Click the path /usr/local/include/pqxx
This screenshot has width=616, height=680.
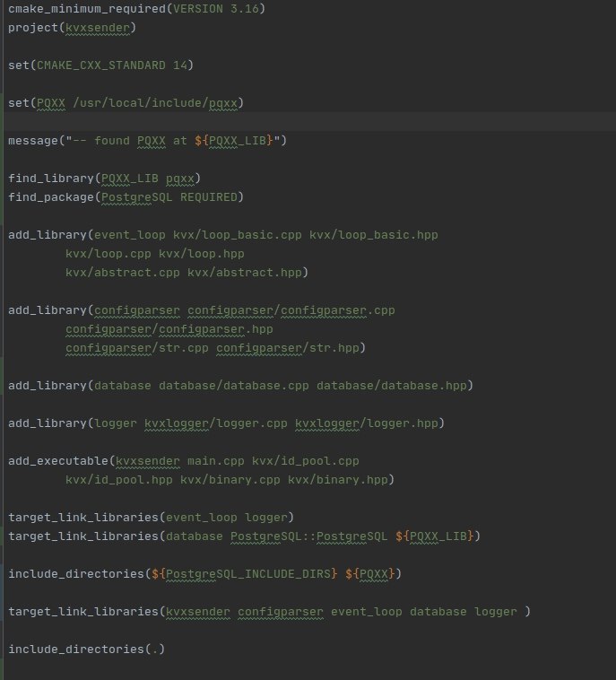(155, 103)
